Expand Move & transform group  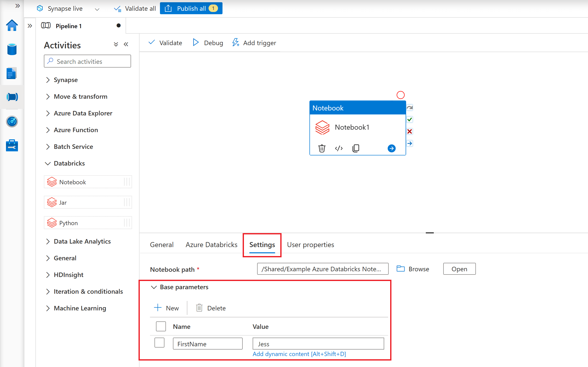point(76,96)
